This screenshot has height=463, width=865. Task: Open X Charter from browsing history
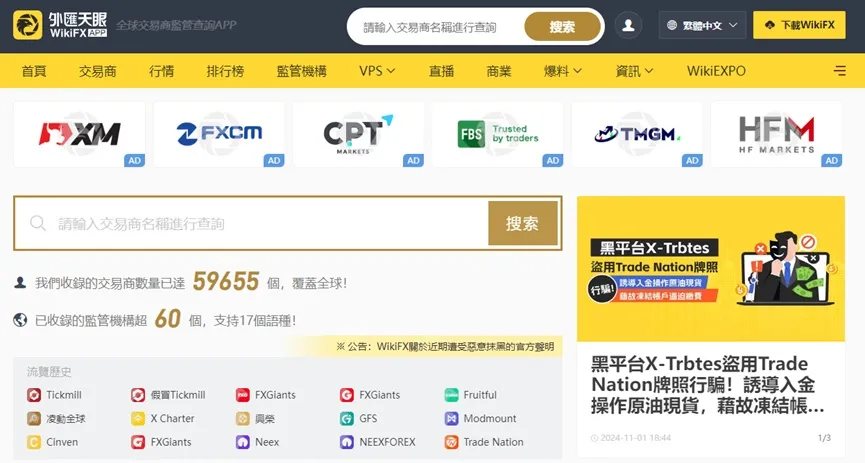pyautogui.click(x=172, y=418)
